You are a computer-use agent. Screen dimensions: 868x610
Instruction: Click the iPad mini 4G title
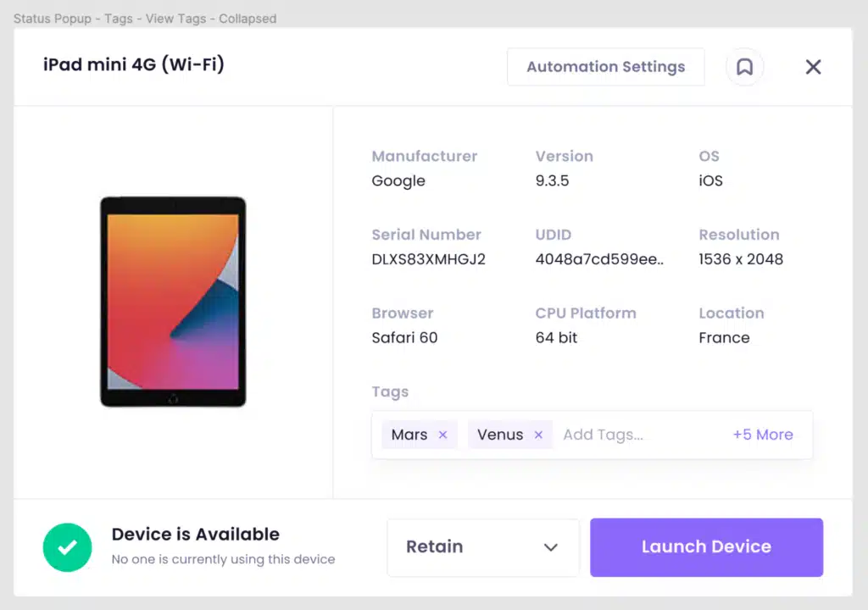click(134, 64)
